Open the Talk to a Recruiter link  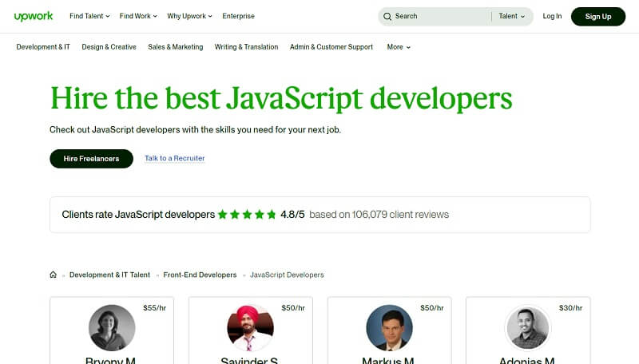pyautogui.click(x=174, y=158)
